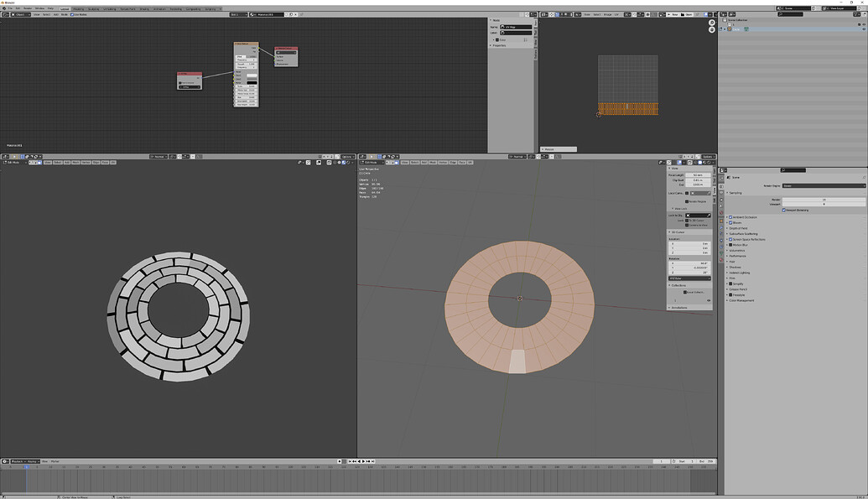Toggle Screen Space Reflections checkbox
Screen dimensions: 868x499
[x=730, y=239]
